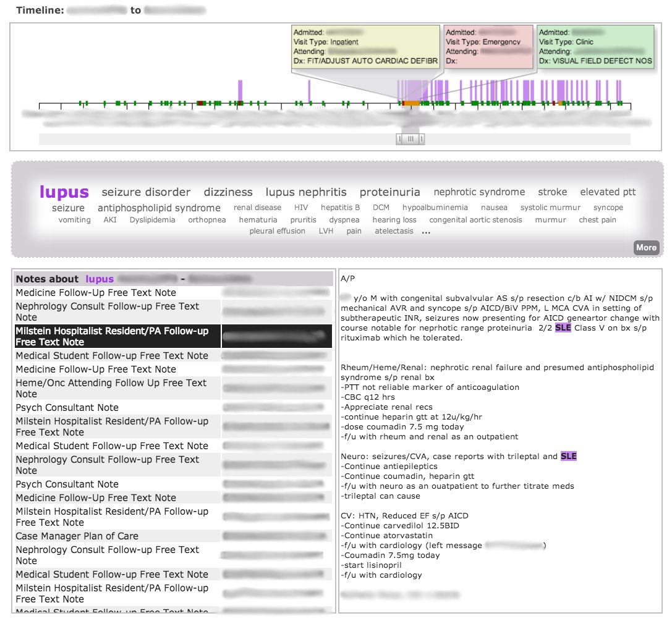Viewport: 672px width, 621px height.
Task: Click the 'stroke' problem term
Action: click(552, 192)
